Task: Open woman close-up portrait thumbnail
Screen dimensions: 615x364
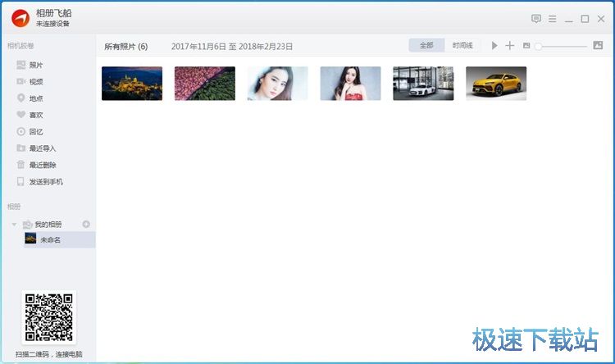Action: coord(278,83)
